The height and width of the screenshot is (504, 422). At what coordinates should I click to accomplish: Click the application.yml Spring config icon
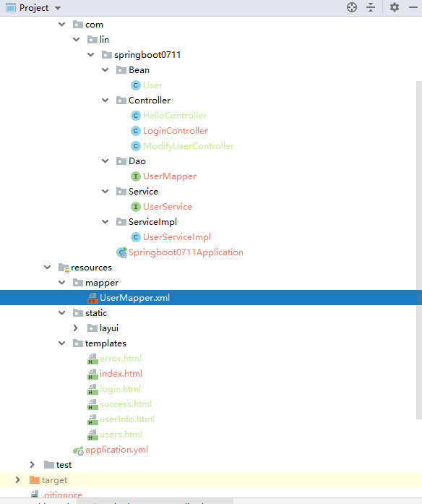[x=78, y=450]
